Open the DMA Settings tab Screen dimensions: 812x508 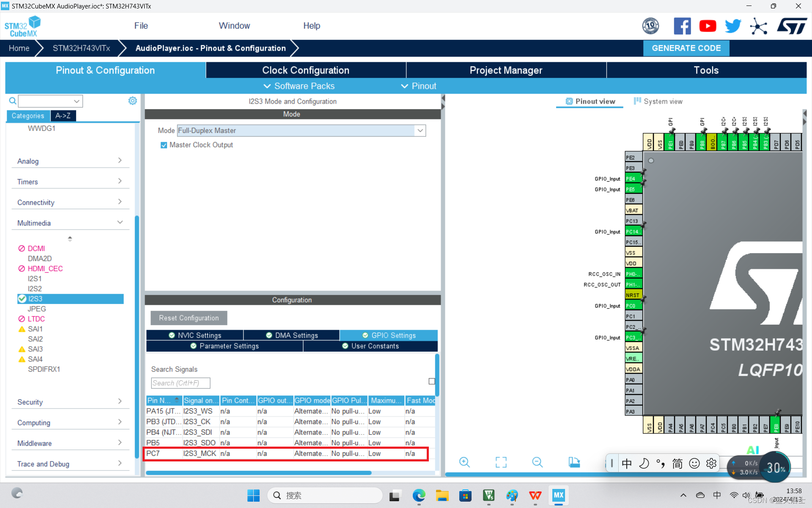(x=292, y=335)
